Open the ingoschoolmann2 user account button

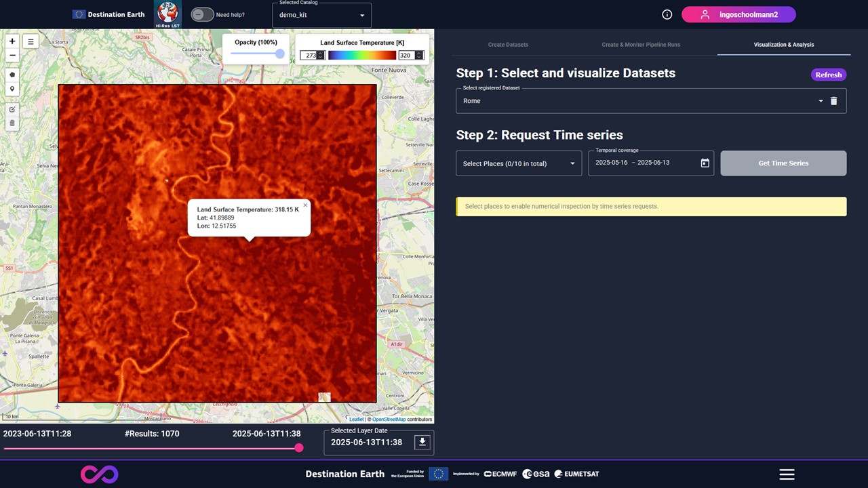tap(738, 14)
